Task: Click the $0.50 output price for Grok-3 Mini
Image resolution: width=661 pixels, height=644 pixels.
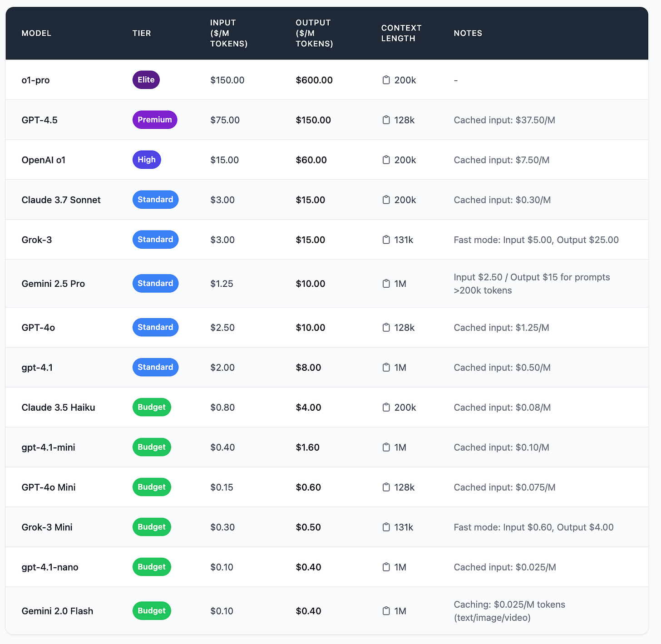Action: point(308,527)
